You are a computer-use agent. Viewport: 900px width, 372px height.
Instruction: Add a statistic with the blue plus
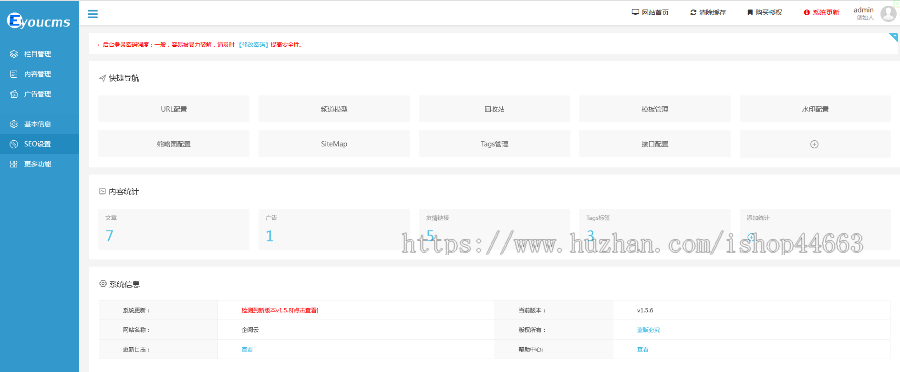point(751,236)
